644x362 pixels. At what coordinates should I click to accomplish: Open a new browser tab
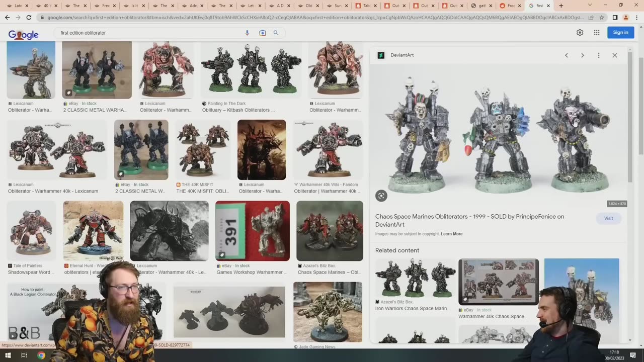click(561, 6)
